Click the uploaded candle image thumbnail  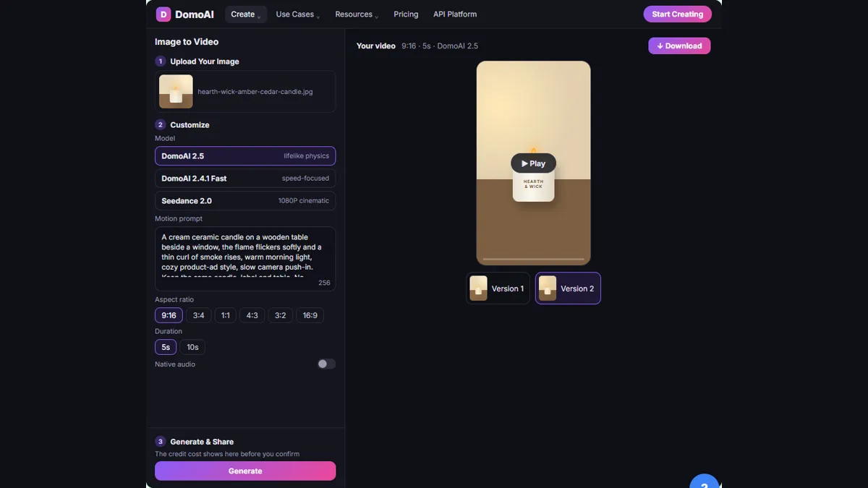176,92
